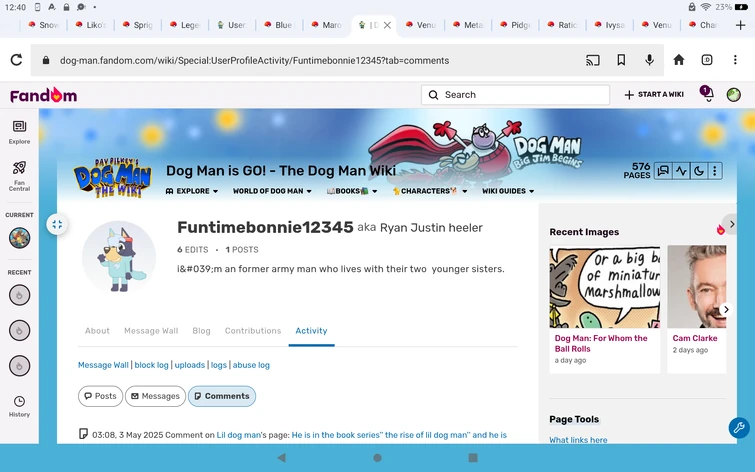The height and width of the screenshot is (472, 755).
Task: Switch to the About profile tab
Action: [97, 331]
